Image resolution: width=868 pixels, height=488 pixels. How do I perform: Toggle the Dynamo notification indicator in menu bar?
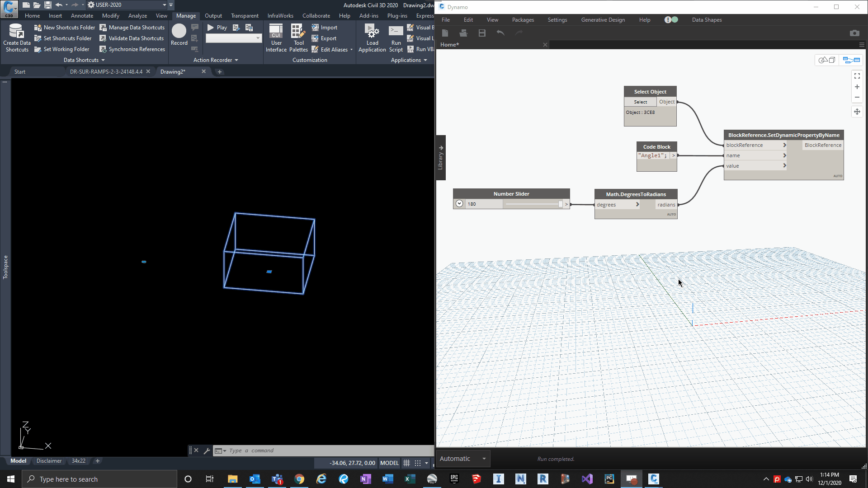click(x=671, y=20)
